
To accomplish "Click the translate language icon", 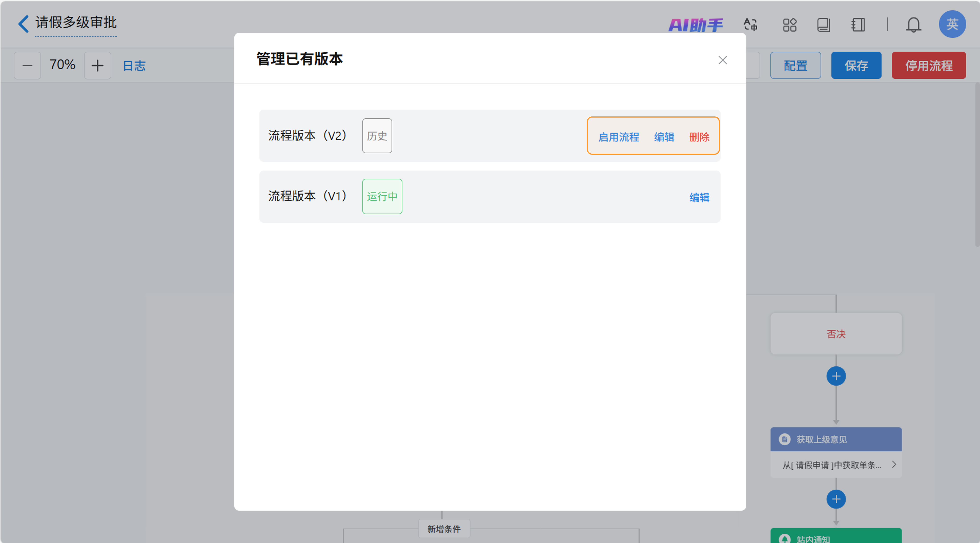I will [750, 25].
